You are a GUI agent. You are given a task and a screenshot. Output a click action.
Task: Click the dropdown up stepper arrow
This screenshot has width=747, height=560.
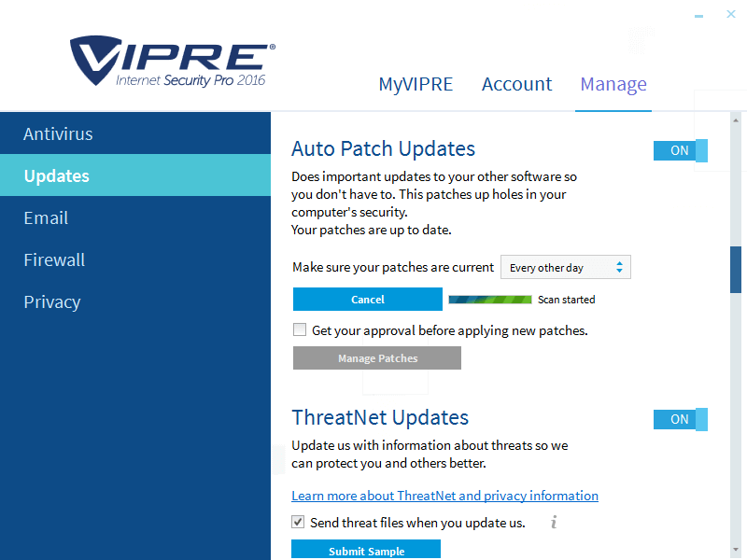point(621,262)
